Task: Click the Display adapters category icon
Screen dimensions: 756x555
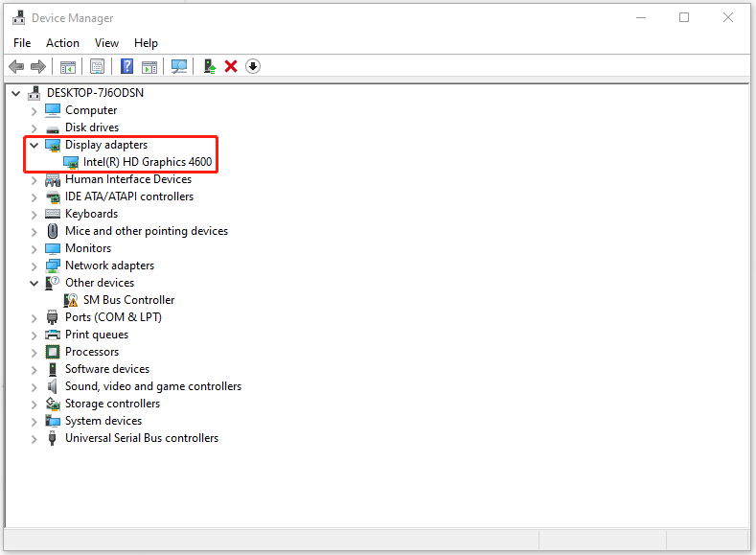Action: pos(53,145)
